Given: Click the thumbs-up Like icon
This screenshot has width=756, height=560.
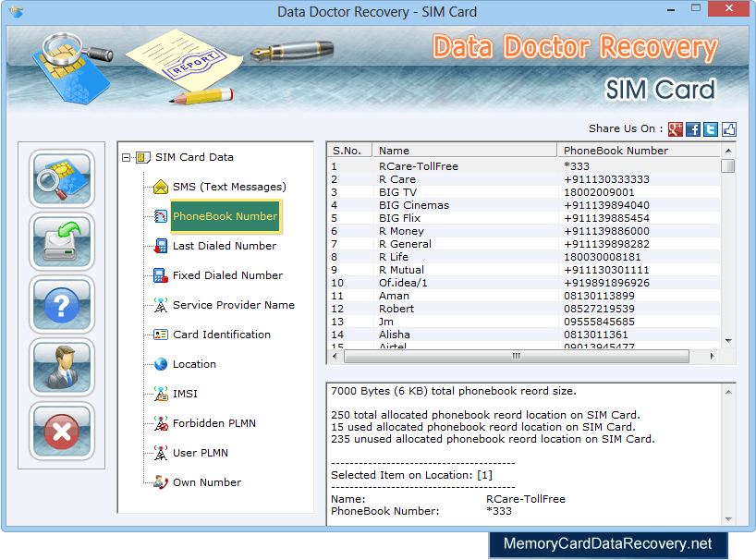Looking at the screenshot, I should click(728, 129).
